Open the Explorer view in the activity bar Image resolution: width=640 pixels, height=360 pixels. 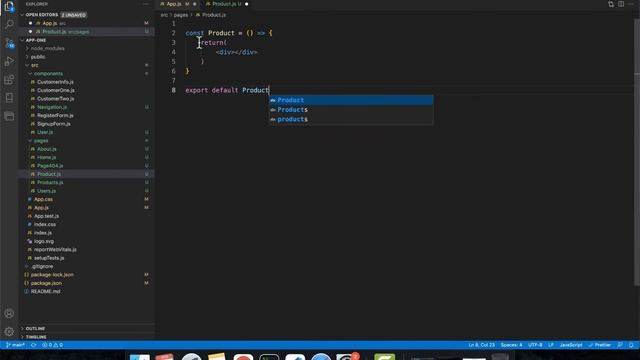tap(9, 7)
